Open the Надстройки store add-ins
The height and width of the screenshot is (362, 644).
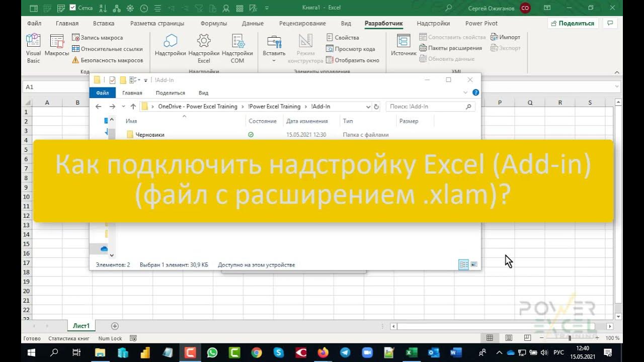click(x=171, y=46)
